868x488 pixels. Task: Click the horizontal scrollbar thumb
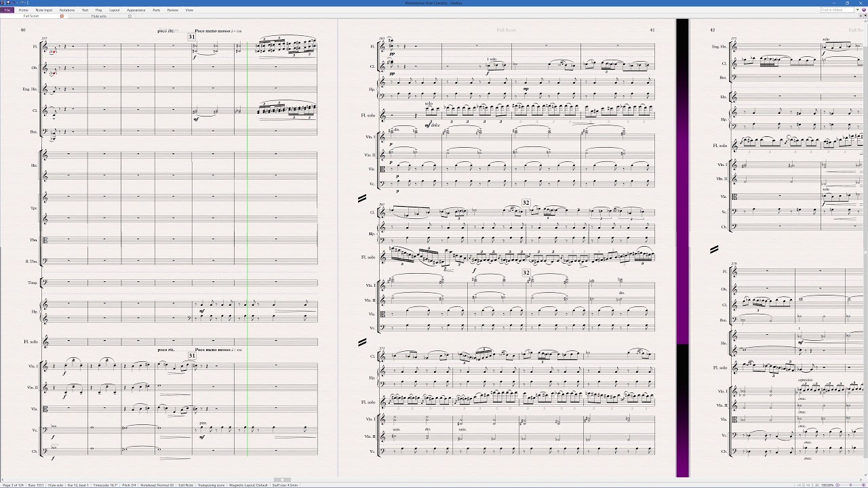(281, 480)
